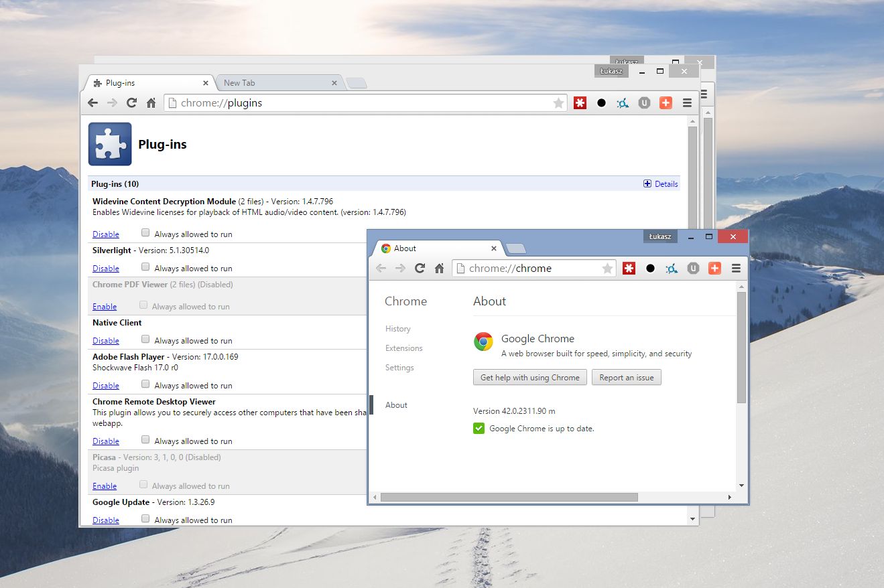Open a new tab in About window
Screen dimensions: 884x588
tap(516, 249)
